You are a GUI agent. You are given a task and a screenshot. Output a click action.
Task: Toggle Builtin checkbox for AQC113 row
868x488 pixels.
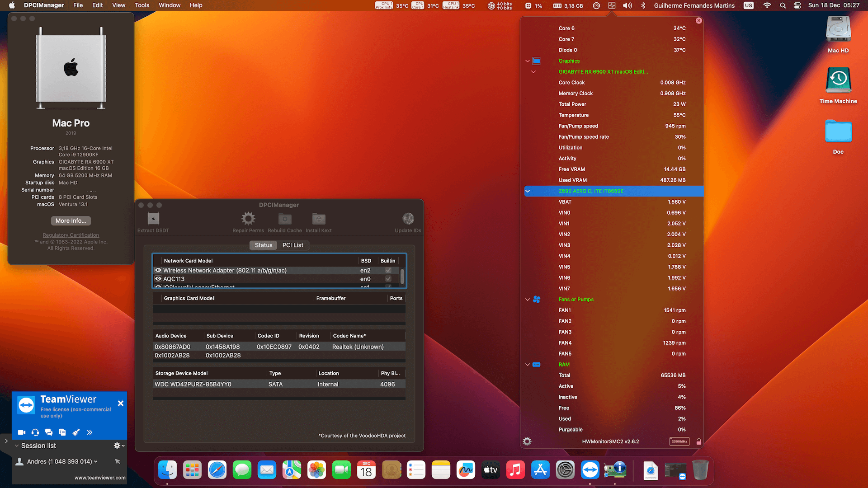(388, 279)
